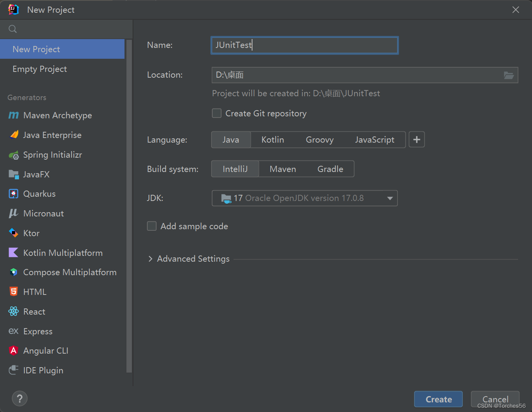
Task: Open help with the question mark button
Action: tap(20, 398)
